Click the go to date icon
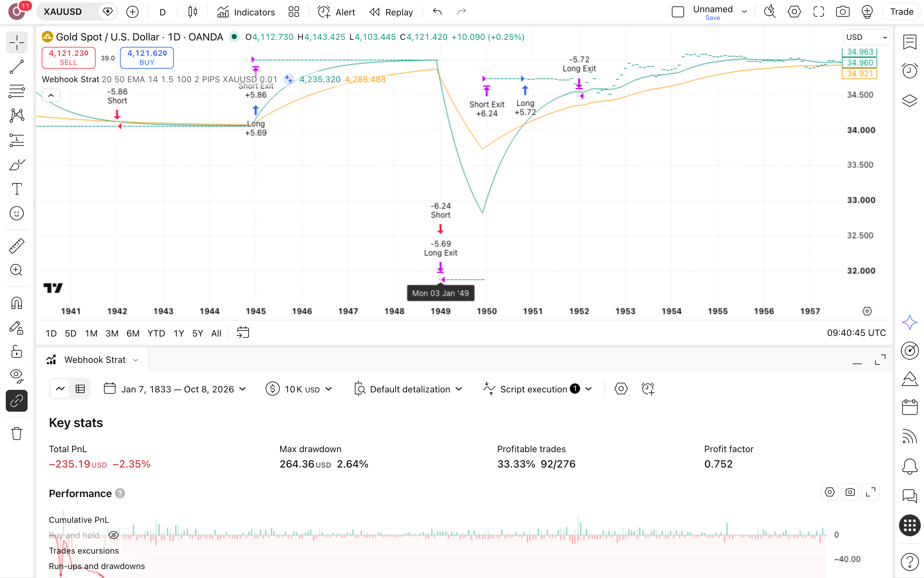Image resolution: width=924 pixels, height=578 pixels. [243, 333]
